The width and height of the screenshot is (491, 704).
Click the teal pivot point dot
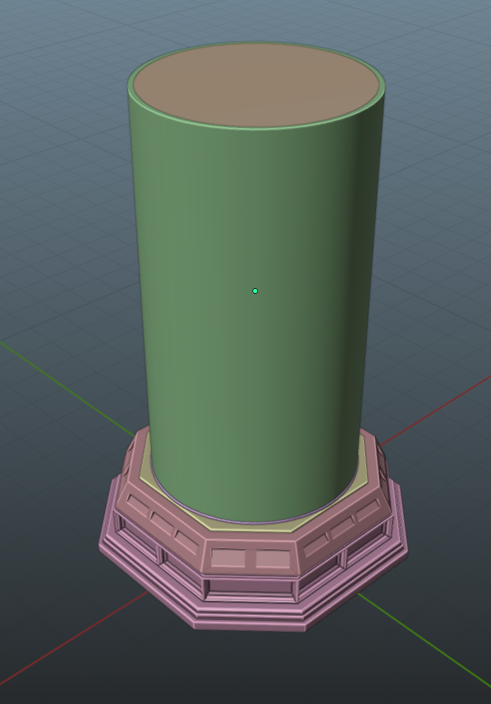(x=255, y=291)
